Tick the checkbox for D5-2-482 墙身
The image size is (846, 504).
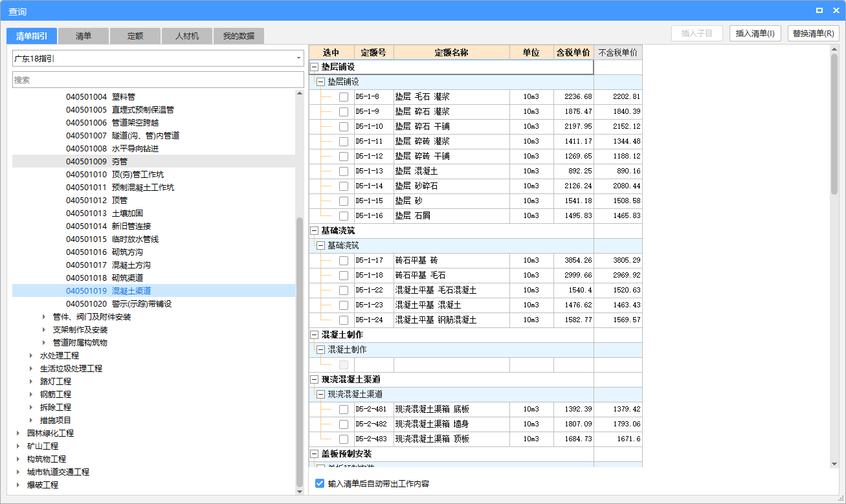pyautogui.click(x=344, y=424)
